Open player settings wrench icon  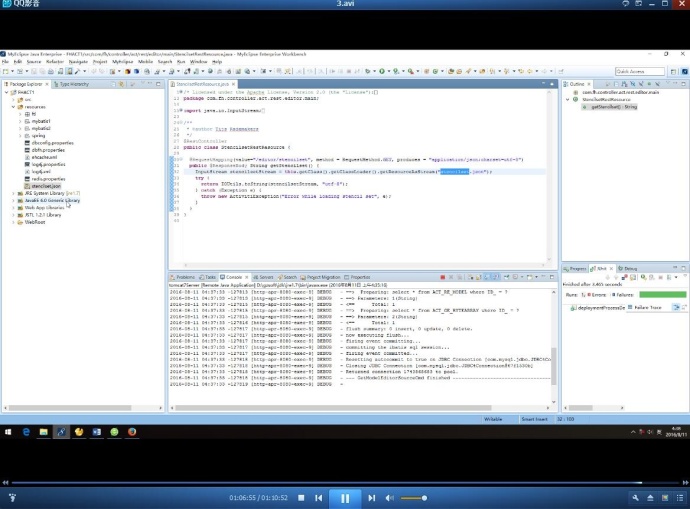(635, 497)
